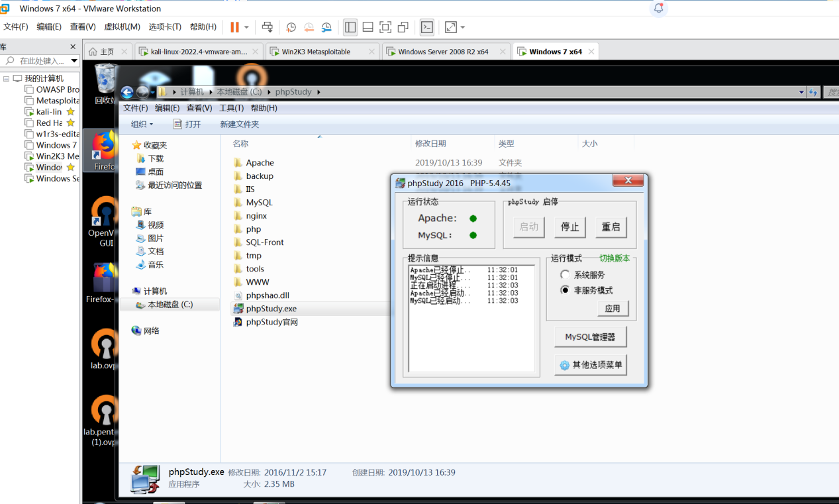This screenshot has height=504, width=839.
Task: Open Explorer 查看(V) menu
Action: 199,108
